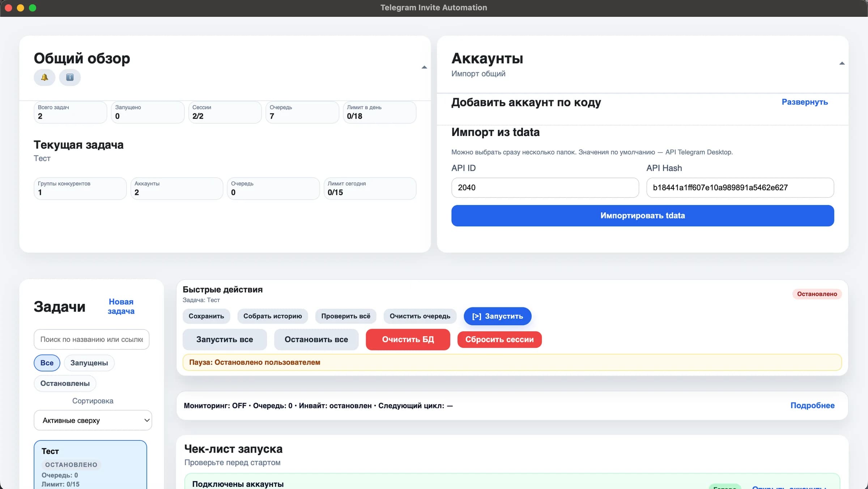Click Проверить всё button
The image size is (868, 489).
[x=346, y=316]
